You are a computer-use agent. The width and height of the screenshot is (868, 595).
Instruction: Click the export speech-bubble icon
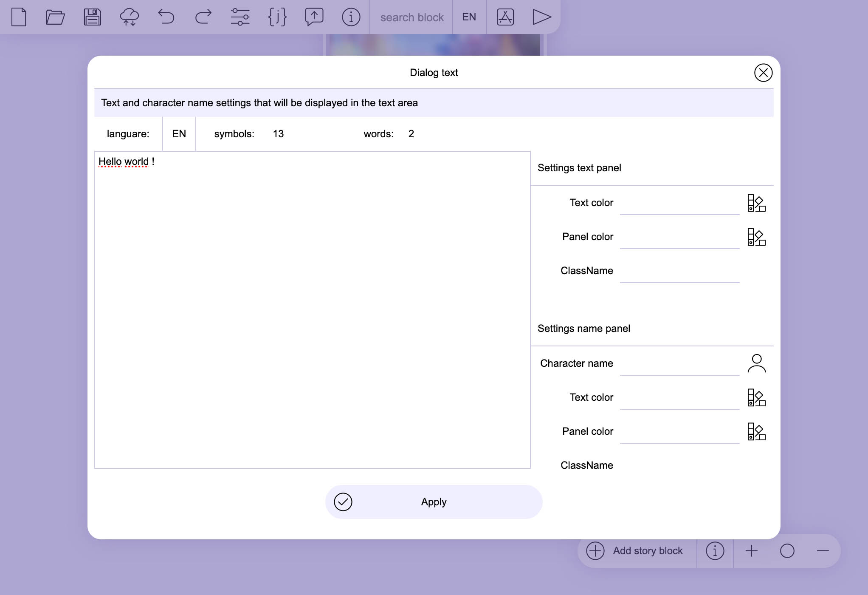tap(314, 17)
